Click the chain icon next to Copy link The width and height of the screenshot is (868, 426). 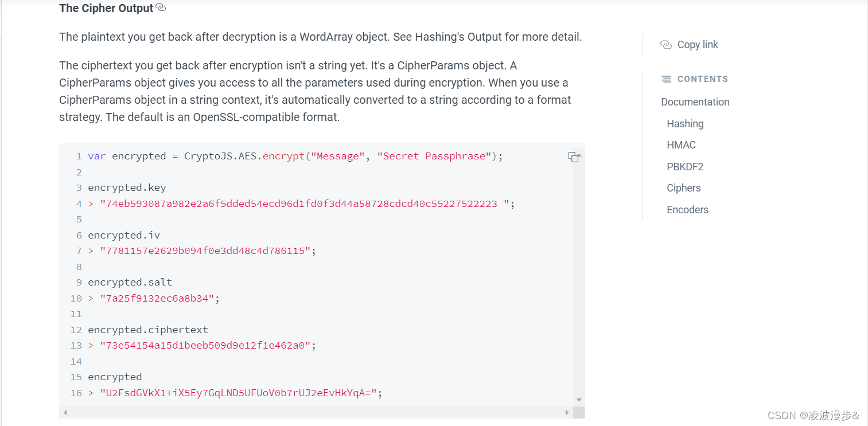click(665, 45)
